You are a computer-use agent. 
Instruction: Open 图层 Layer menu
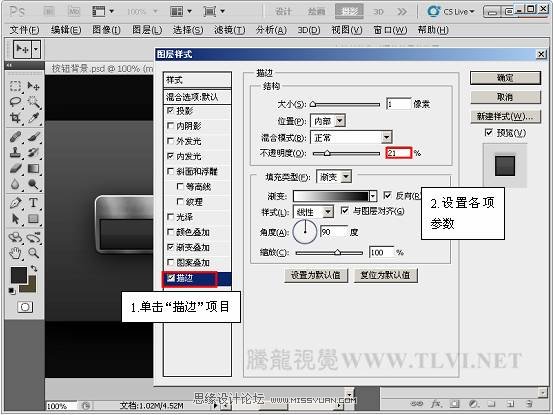click(x=147, y=30)
